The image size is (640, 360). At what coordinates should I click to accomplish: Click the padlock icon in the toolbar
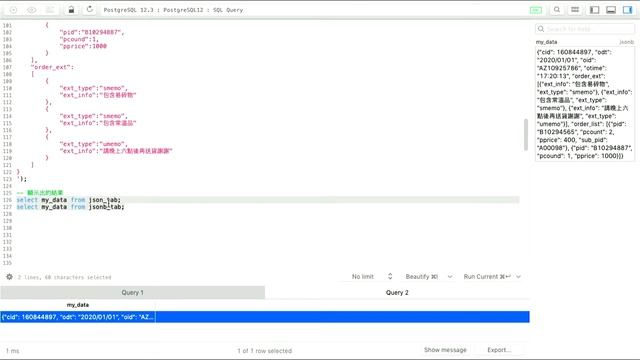[x=71, y=10]
